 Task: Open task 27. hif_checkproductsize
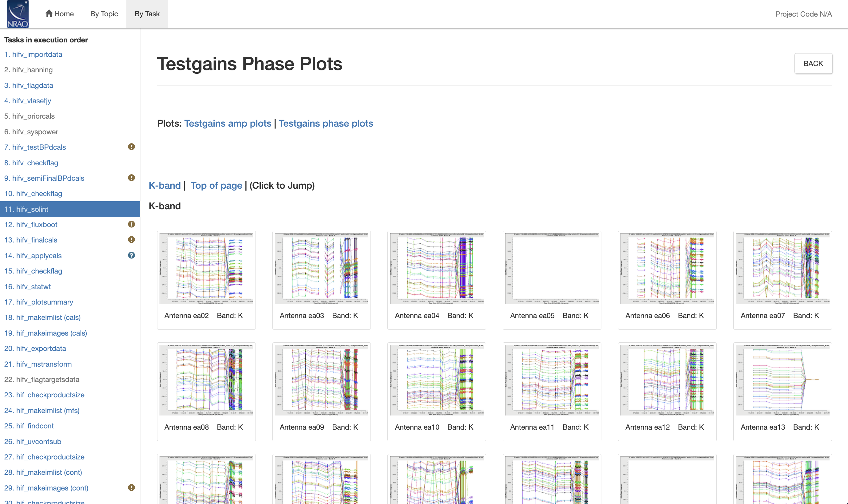click(44, 457)
